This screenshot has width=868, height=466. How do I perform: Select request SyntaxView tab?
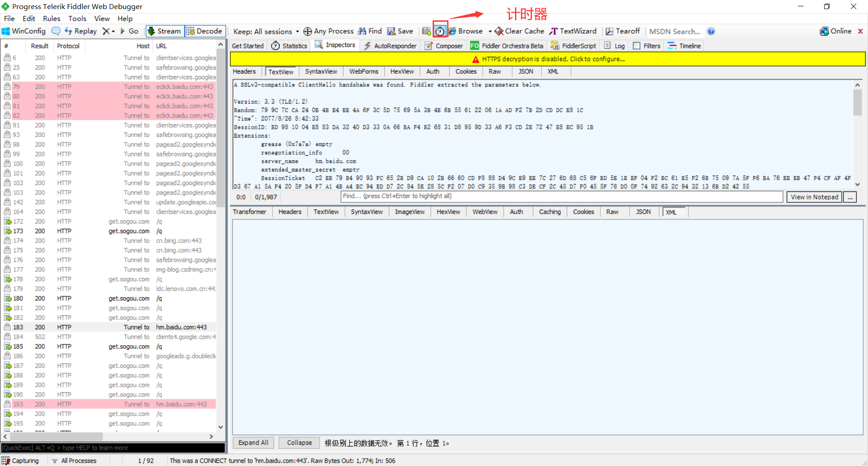(x=321, y=71)
